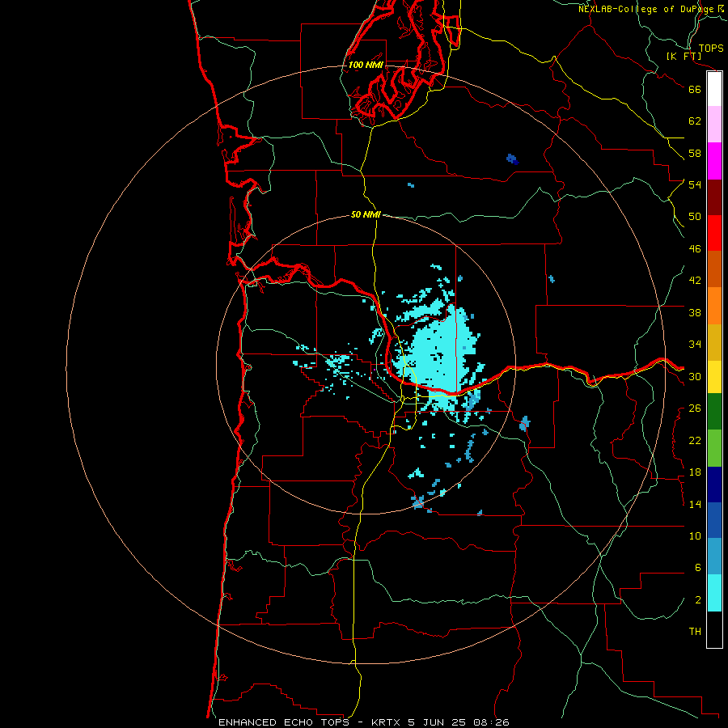This screenshot has width=728, height=728.
Task: Click the '2' legend scale value
Action: (698, 600)
